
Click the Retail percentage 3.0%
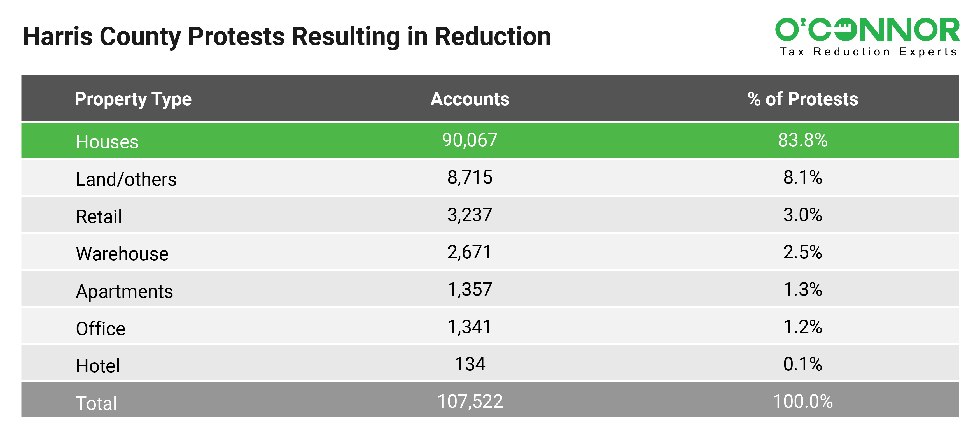803,215
